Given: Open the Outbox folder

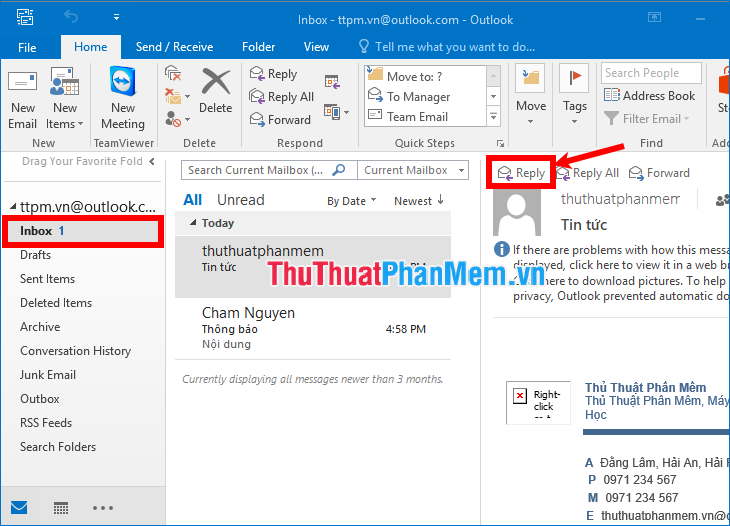Looking at the screenshot, I should coord(40,399).
